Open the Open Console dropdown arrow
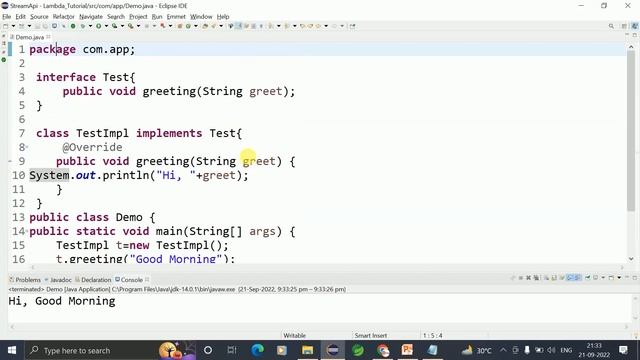640x360 pixels. point(619,278)
